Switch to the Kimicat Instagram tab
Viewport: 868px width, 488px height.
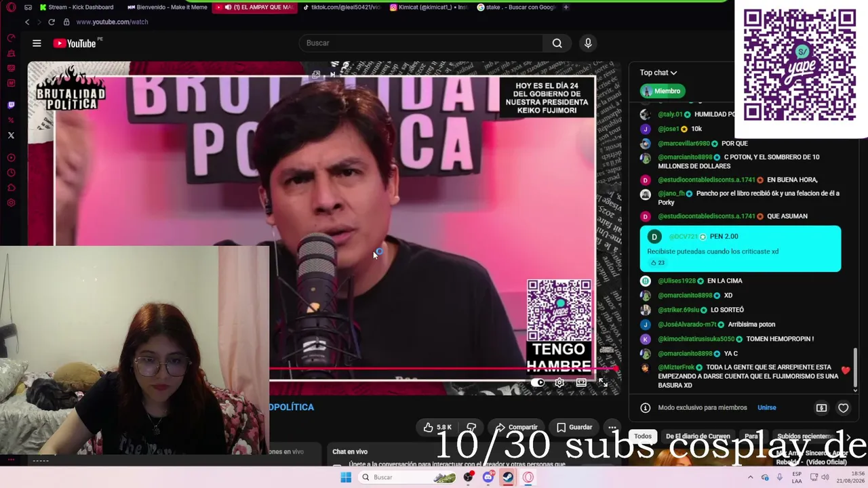click(429, 7)
